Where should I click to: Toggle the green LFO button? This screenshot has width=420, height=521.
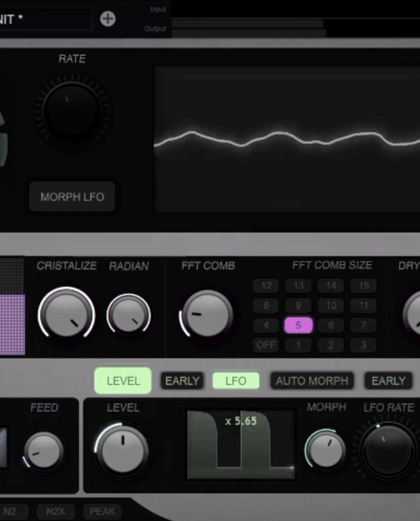pos(236,381)
